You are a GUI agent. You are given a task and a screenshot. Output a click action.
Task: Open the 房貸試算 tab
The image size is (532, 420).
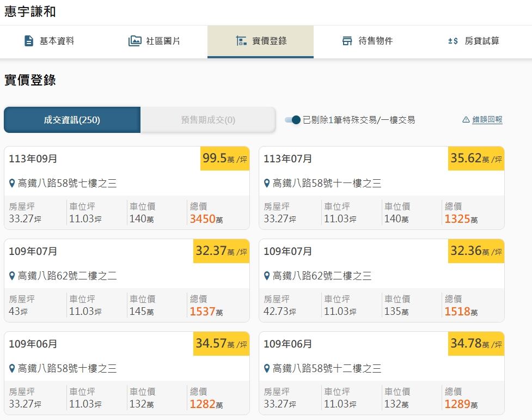click(x=474, y=41)
